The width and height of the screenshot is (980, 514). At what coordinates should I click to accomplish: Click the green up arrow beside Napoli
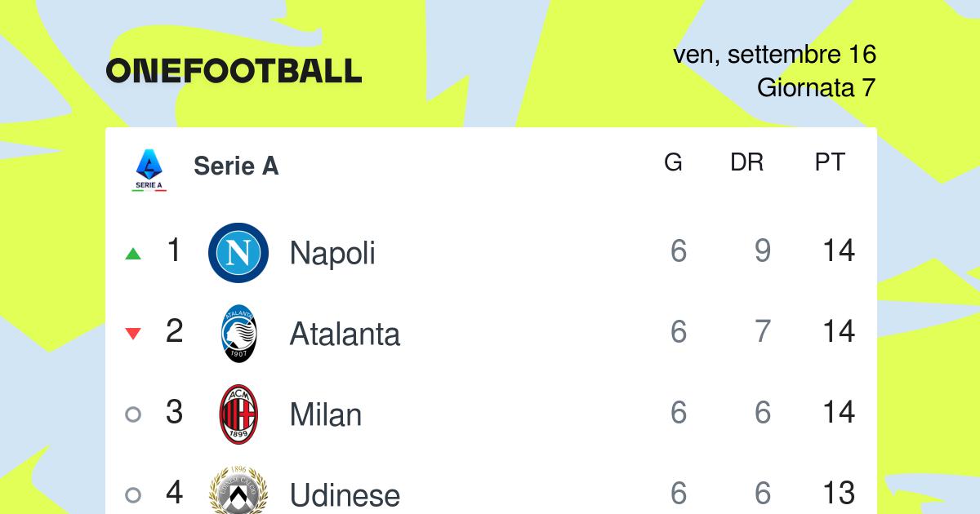133,254
